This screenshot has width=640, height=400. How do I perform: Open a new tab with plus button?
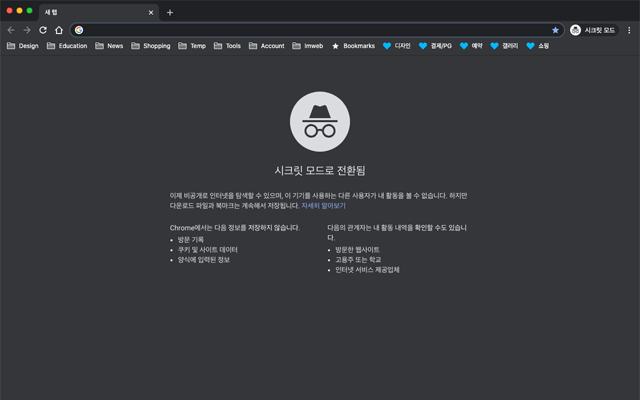(170, 13)
